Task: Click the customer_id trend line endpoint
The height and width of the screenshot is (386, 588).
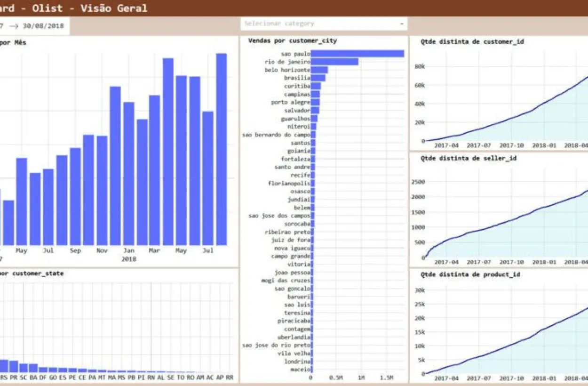Action: pos(586,78)
